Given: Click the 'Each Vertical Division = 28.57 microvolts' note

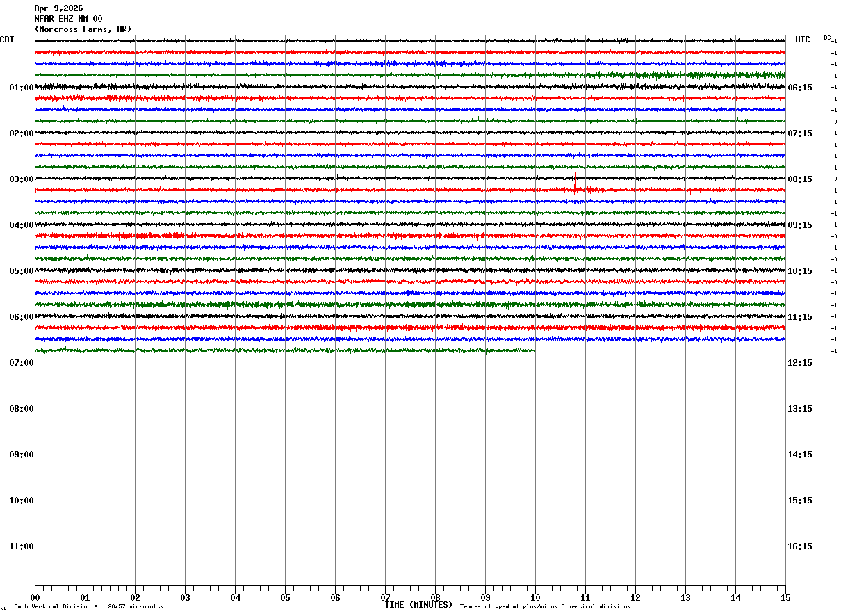Looking at the screenshot, I should (x=89, y=607).
